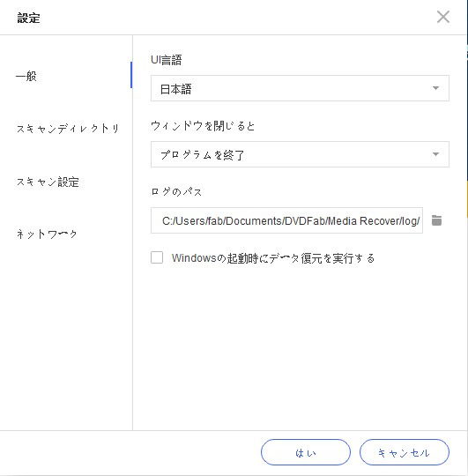468x476 pixels.
Task: Click the log path text field
Action: point(286,220)
